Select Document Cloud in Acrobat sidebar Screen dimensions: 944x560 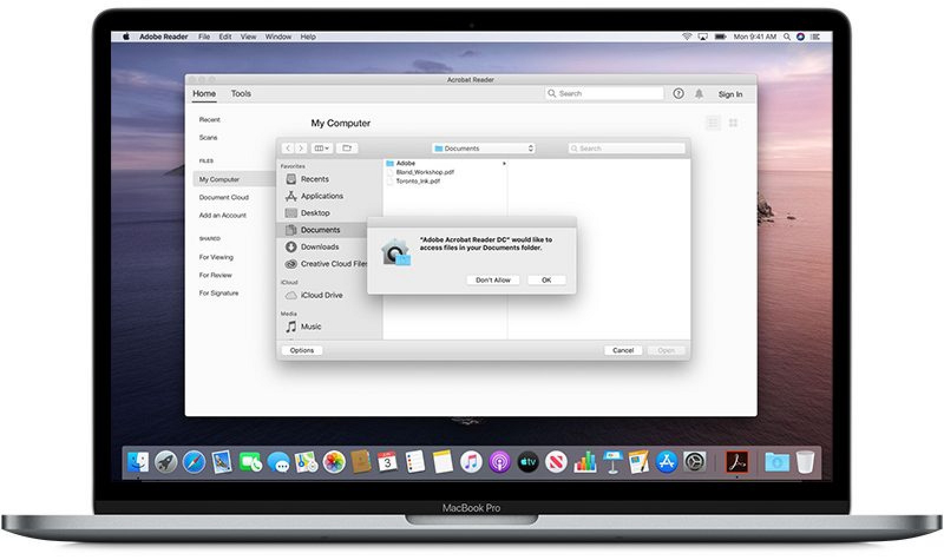point(224,197)
